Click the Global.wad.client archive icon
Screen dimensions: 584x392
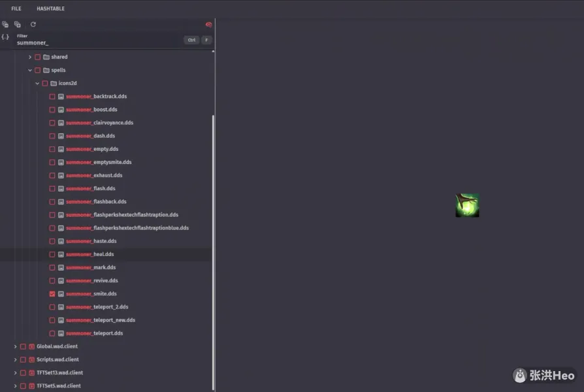(x=31, y=346)
